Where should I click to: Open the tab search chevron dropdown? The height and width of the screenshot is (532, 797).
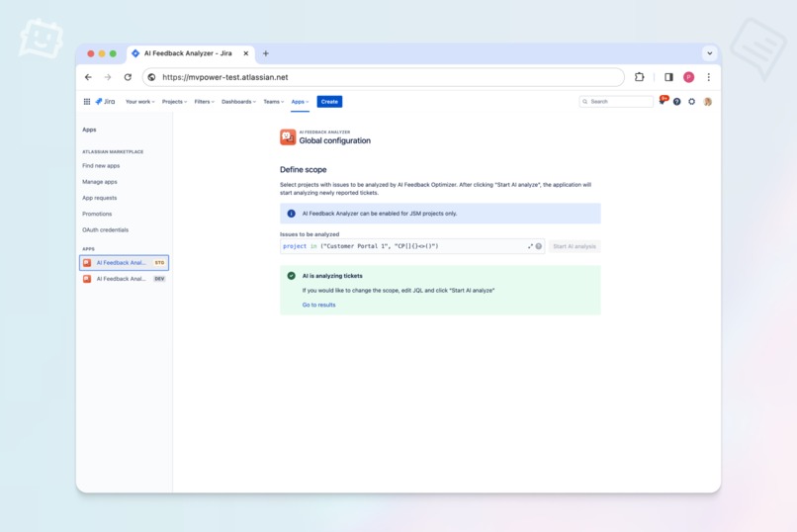(x=710, y=53)
